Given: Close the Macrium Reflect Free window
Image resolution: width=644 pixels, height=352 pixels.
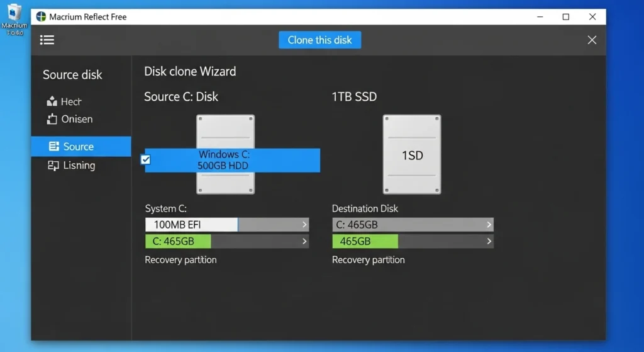Looking at the screenshot, I should click(592, 17).
